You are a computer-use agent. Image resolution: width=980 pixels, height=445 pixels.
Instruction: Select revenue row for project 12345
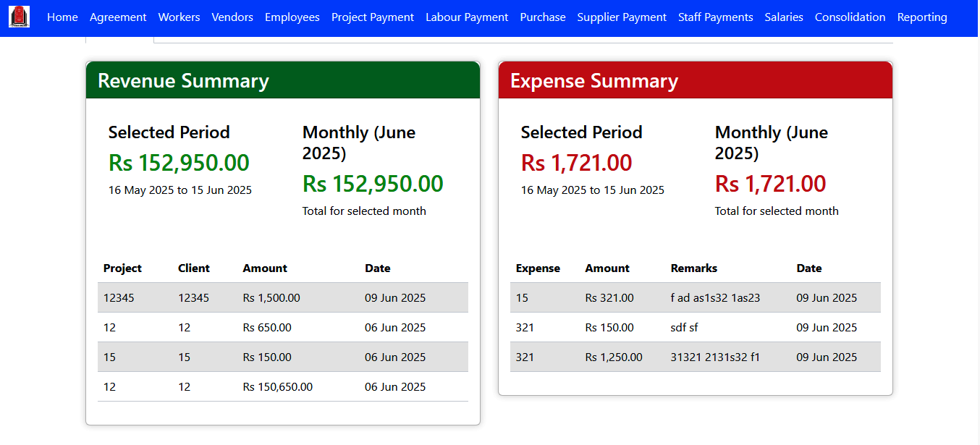click(x=282, y=298)
